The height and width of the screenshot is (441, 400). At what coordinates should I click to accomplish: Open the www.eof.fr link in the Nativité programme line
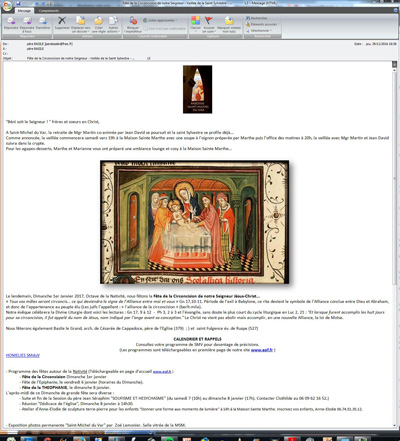(x=162, y=371)
